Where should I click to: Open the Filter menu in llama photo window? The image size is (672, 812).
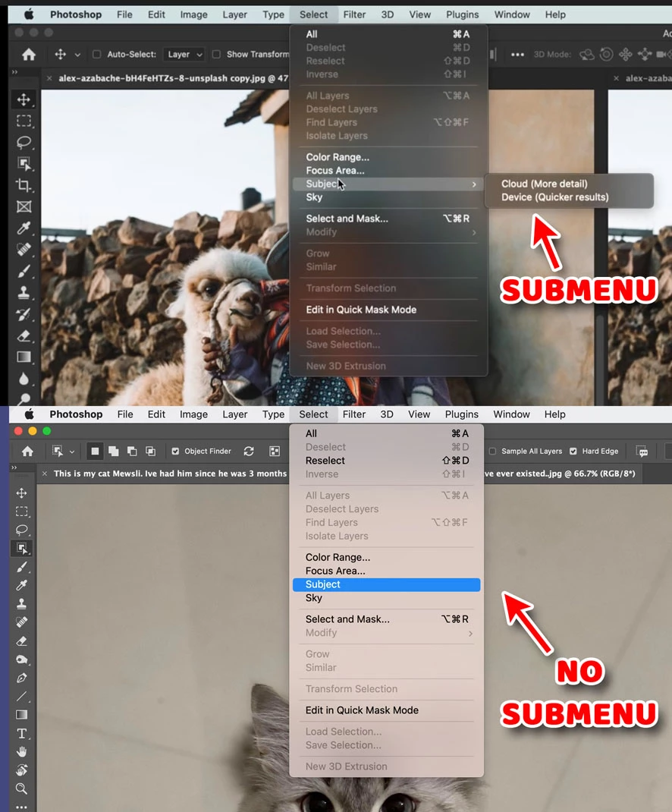(354, 14)
